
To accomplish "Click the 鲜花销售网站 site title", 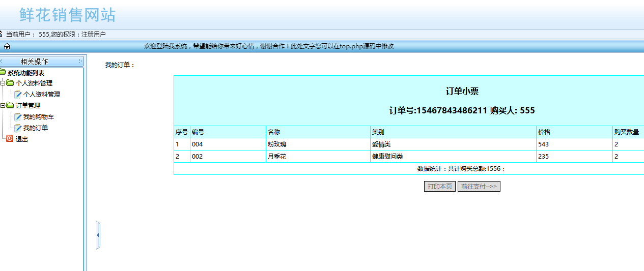I will point(68,15).
